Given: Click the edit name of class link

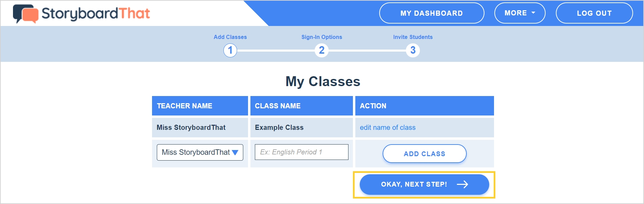Looking at the screenshot, I should point(387,127).
